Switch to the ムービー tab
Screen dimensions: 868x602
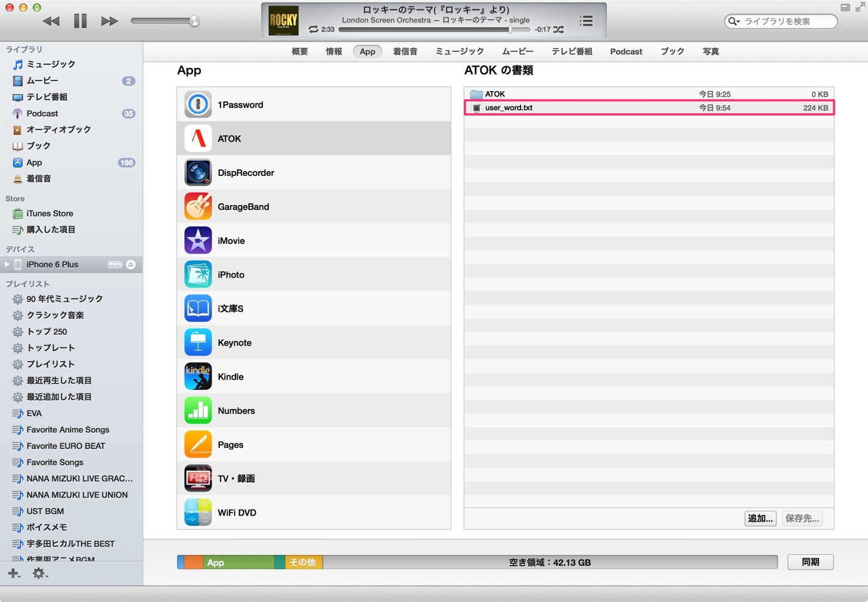[517, 51]
